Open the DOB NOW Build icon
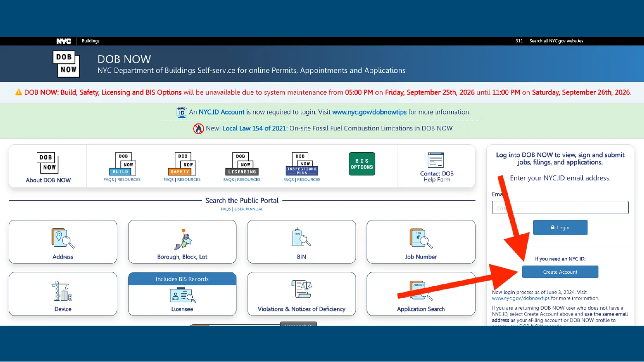The image size is (644, 362). [x=122, y=164]
